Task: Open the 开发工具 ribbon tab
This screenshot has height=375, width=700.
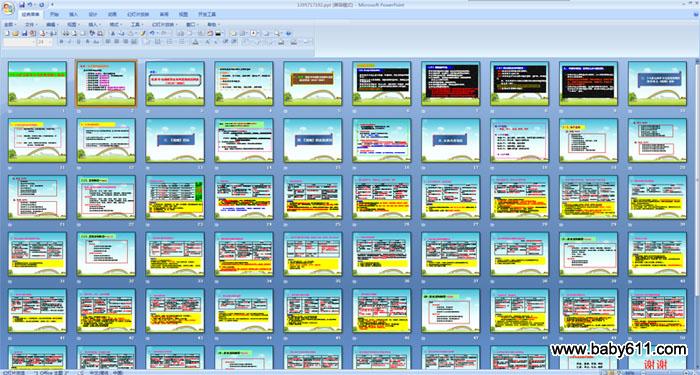Action: [207, 14]
